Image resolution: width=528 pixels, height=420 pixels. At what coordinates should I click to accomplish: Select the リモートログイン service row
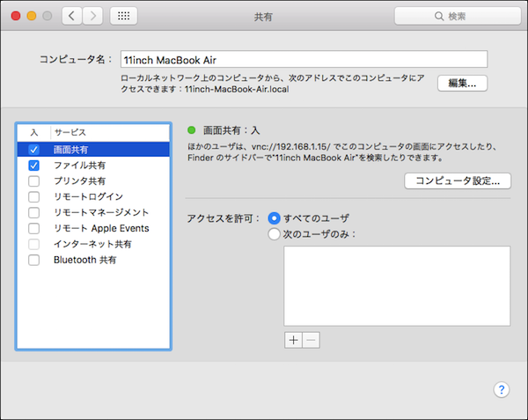click(x=93, y=196)
